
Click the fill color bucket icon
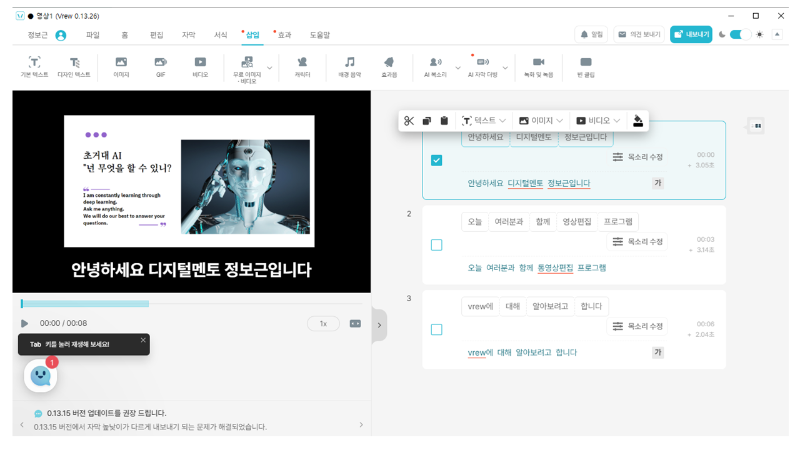(638, 121)
